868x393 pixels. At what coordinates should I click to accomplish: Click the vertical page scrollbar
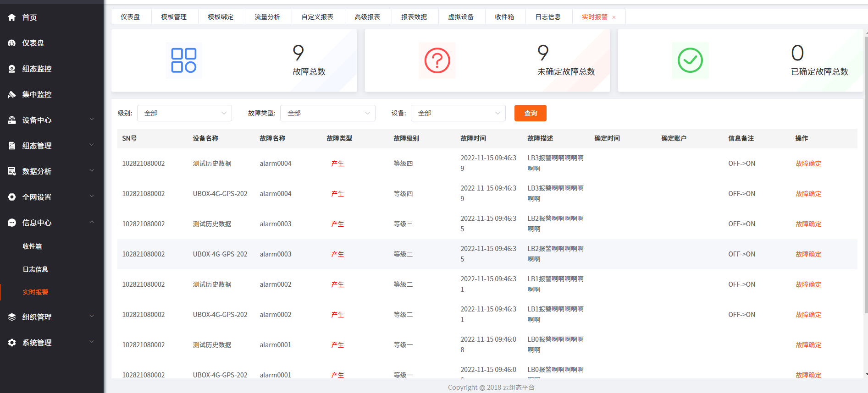coord(866,174)
